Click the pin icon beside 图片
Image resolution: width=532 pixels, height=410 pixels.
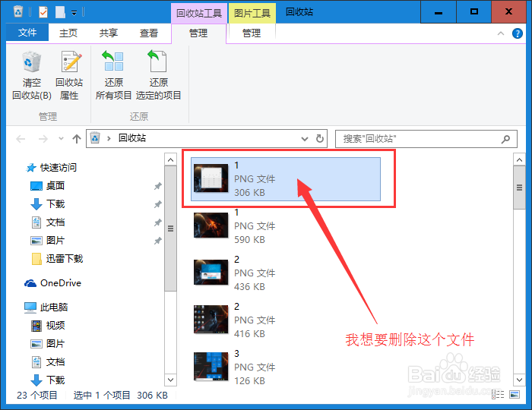pyautogui.click(x=158, y=241)
